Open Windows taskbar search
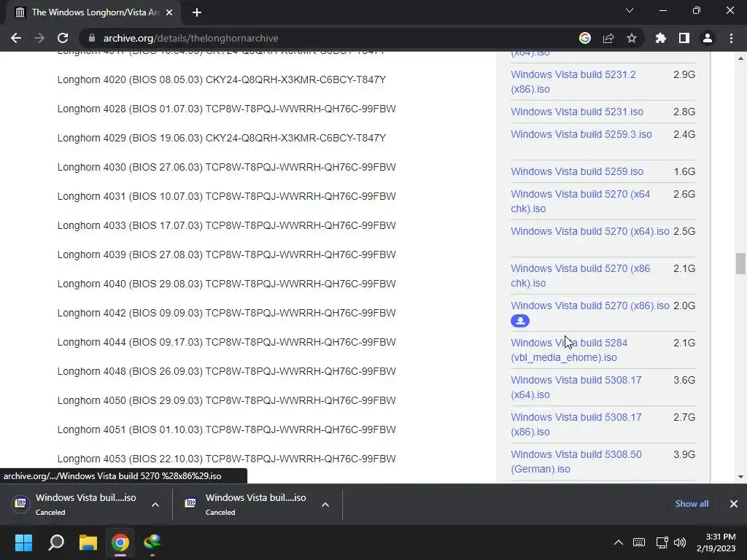The image size is (747, 560). click(56, 542)
